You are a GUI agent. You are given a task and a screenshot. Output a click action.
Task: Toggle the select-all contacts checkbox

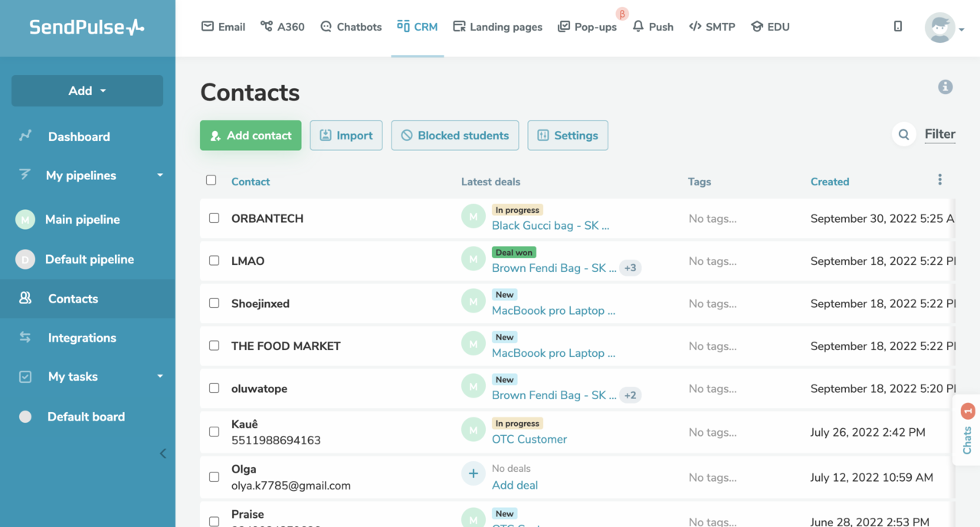click(211, 181)
